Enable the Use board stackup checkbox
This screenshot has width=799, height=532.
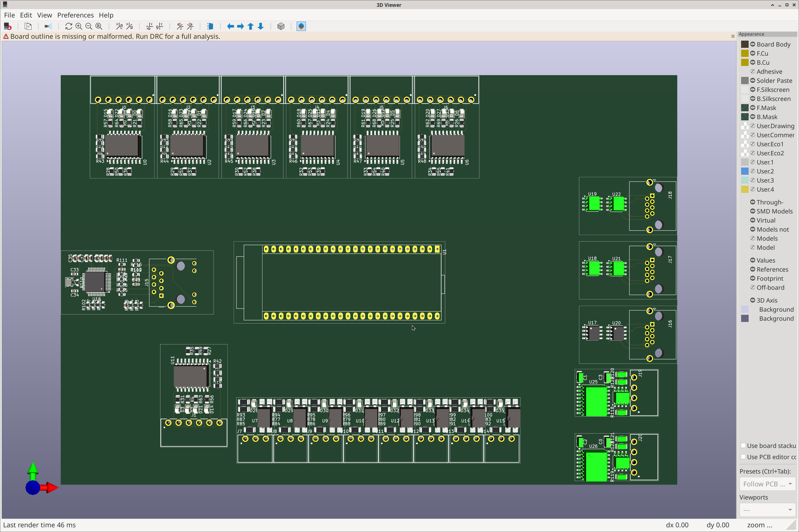pyautogui.click(x=743, y=445)
